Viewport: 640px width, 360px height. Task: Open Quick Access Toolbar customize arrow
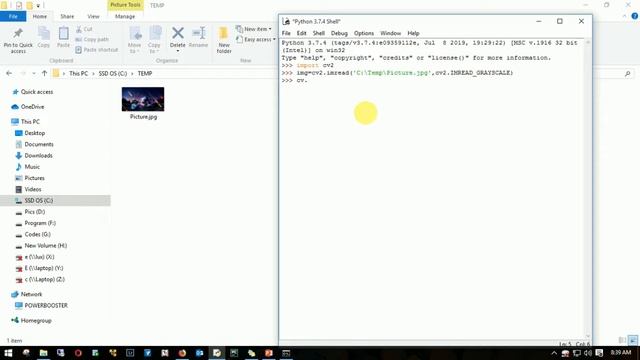(x=38, y=6)
